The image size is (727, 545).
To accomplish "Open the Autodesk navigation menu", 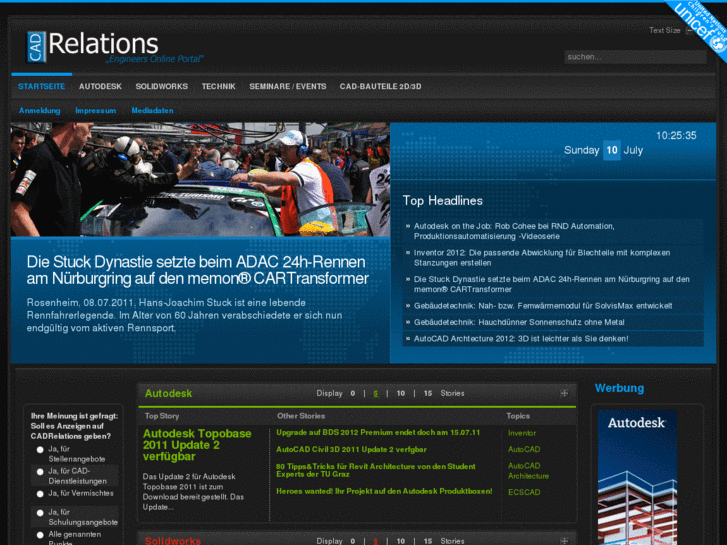I will [100, 86].
